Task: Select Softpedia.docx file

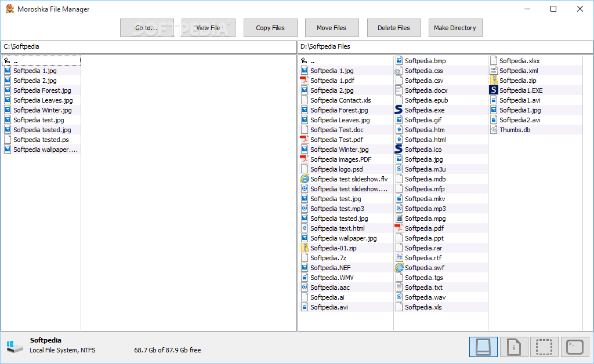Action: [441, 90]
